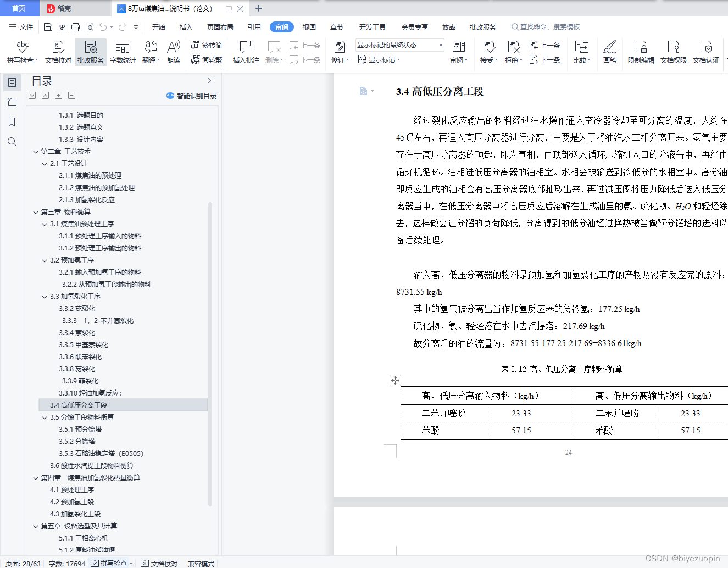Click word count 字数: 17694 in status bar
The image size is (728, 568).
(67, 563)
